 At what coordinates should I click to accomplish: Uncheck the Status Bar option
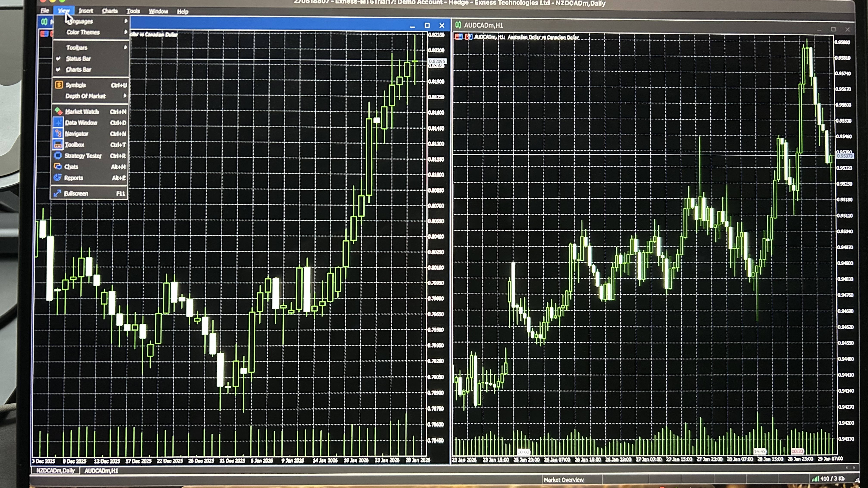[x=78, y=59]
